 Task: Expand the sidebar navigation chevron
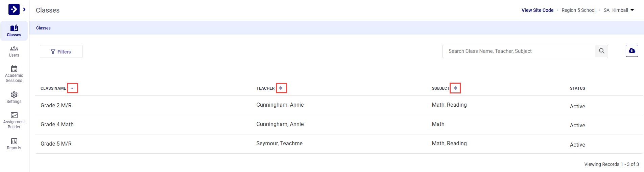[x=24, y=9]
